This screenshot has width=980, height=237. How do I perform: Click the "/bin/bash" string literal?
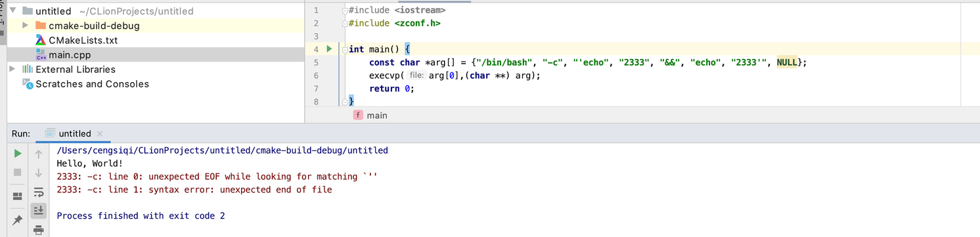505,62
